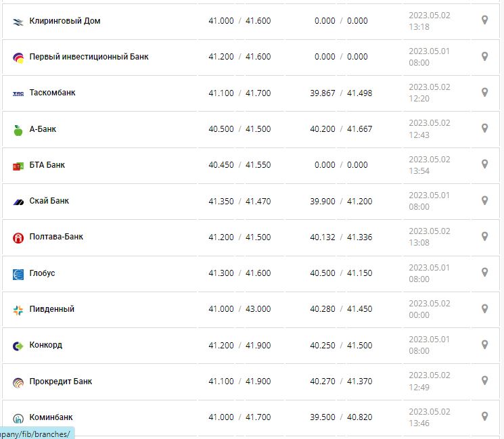
Task: Click the Пивденный rate 41.000 / 43.000
Action: point(239,309)
